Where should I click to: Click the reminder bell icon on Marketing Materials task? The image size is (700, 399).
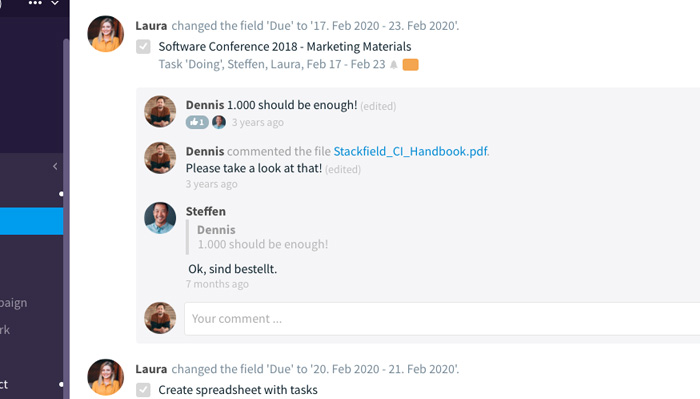point(394,65)
